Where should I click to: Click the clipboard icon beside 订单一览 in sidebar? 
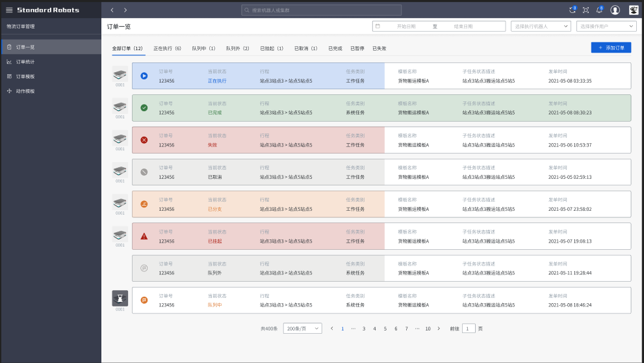coord(9,47)
